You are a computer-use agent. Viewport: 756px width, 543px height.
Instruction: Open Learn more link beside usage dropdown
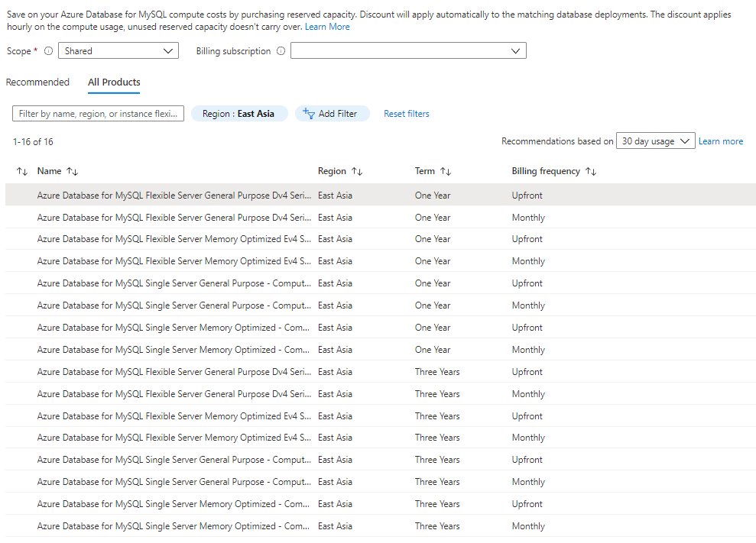pyautogui.click(x=721, y=141)
